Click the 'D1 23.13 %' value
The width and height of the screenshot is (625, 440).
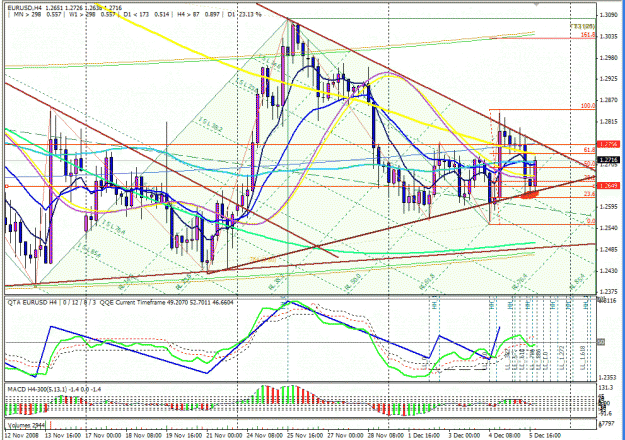(245, 14)
